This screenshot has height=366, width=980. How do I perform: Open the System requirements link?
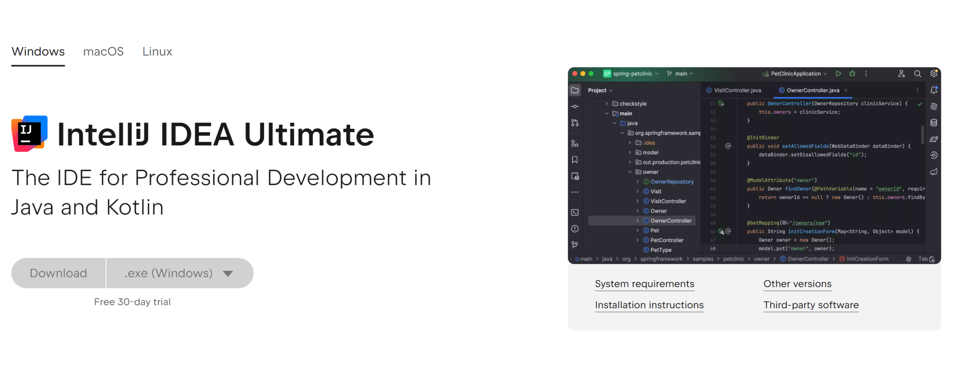pos(644,284)
